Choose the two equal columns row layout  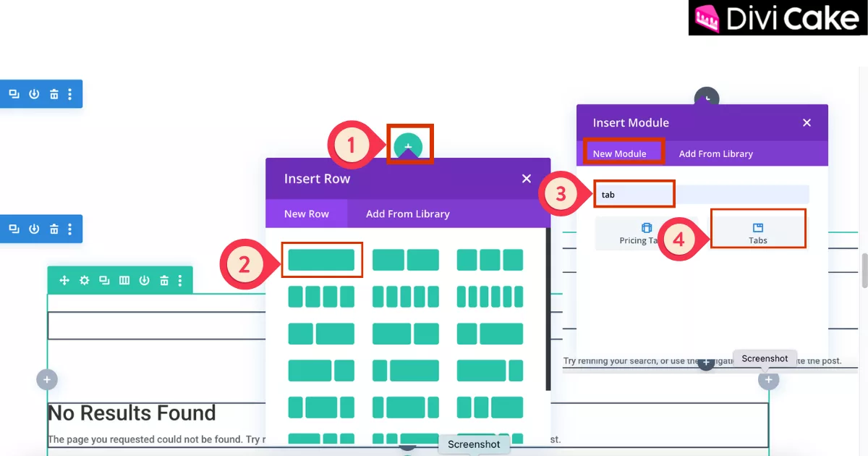pos(406,260)
